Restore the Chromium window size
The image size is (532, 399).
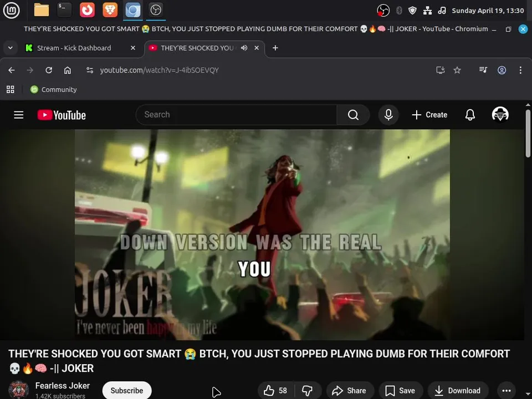508,29
